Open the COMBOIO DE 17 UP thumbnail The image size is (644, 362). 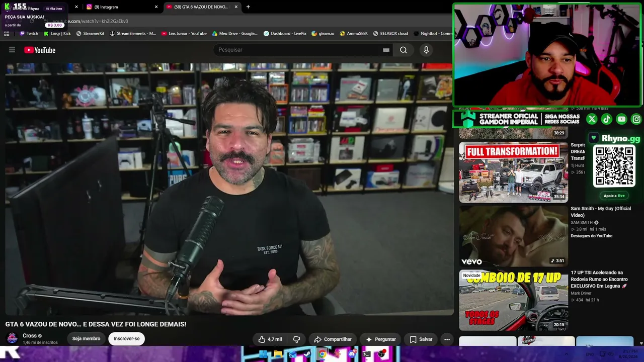tap(514, 300)
